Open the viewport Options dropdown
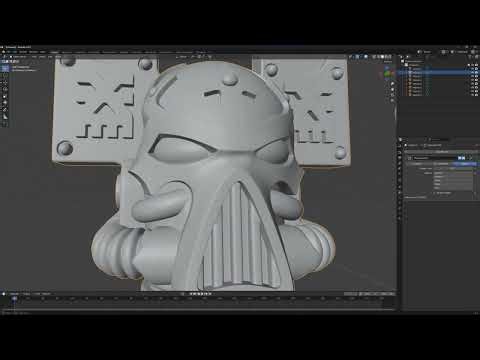The width and height of the screenshot is (480, 360). coord(388,62)
